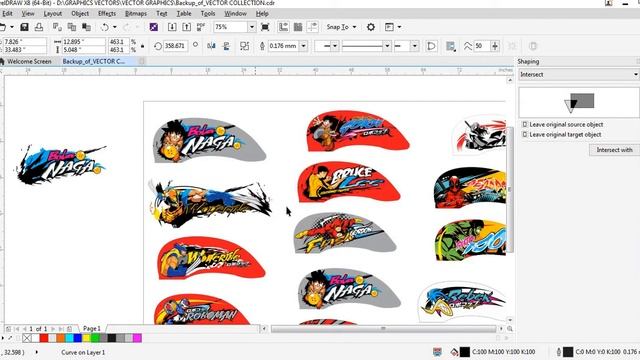Click the curve smoothness field 50
The image size is (640, 360).
[x=482, y=46]
